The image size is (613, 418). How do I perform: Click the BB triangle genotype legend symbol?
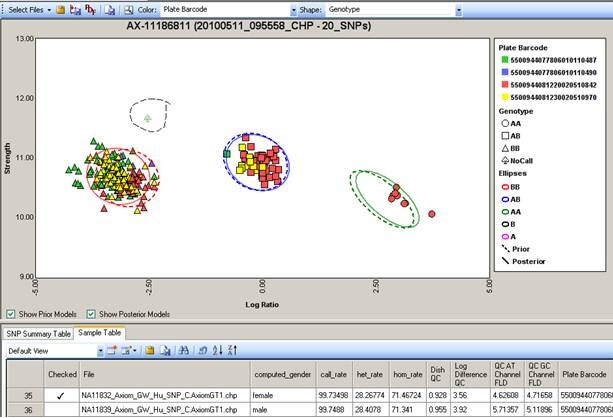(505, 148)
